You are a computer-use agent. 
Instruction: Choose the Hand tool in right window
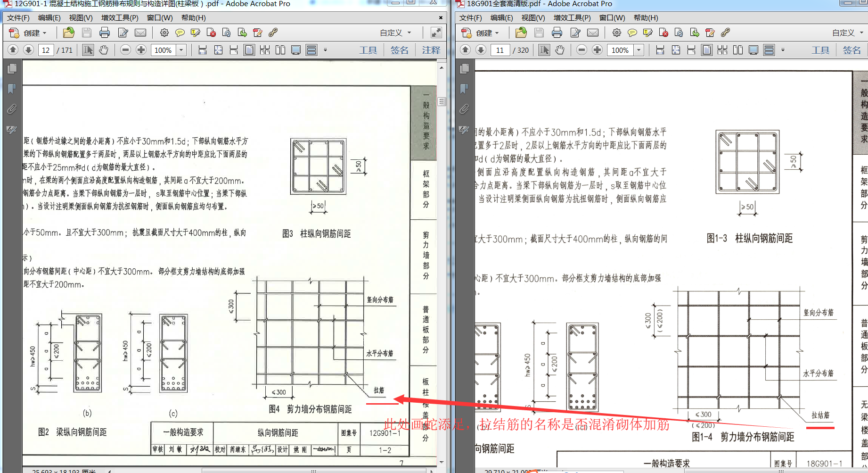click(560, 50)
